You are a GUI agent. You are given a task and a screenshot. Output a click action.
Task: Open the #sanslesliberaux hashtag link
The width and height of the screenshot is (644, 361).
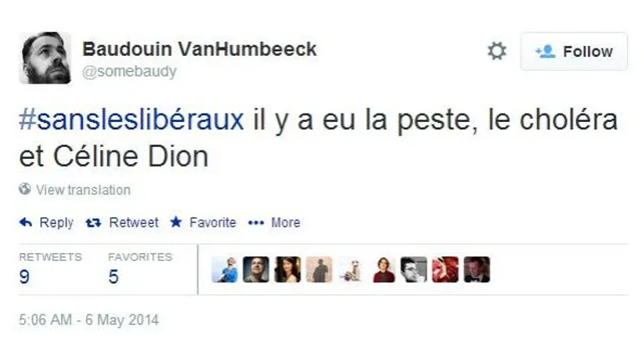click(x=131, y=119)
